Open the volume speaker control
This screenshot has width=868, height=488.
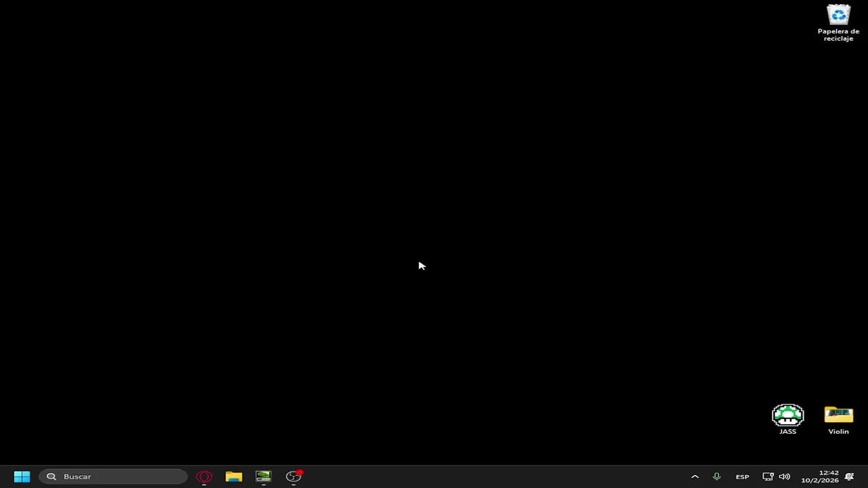(x=785, y=476)
